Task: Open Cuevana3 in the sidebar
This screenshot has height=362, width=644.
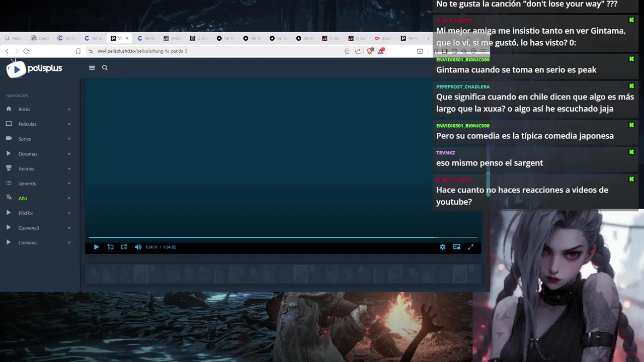Action: (x=29, y=228)
